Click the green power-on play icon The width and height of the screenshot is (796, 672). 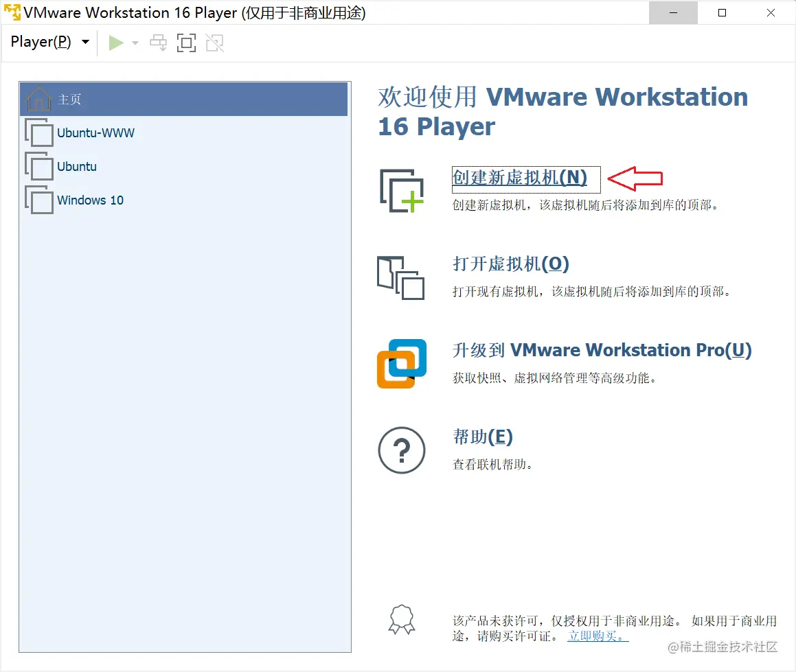click(116, 43)
